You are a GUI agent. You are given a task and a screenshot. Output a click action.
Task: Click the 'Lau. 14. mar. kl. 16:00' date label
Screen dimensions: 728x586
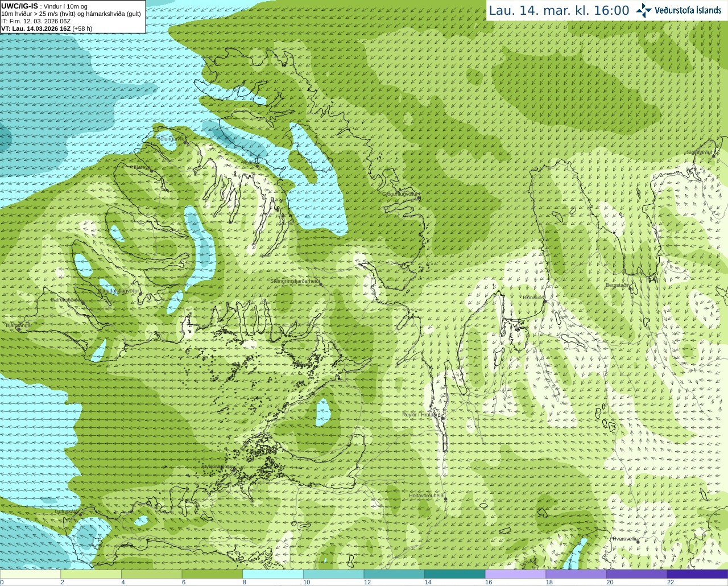pyautogui.click(x=559, y=10)
